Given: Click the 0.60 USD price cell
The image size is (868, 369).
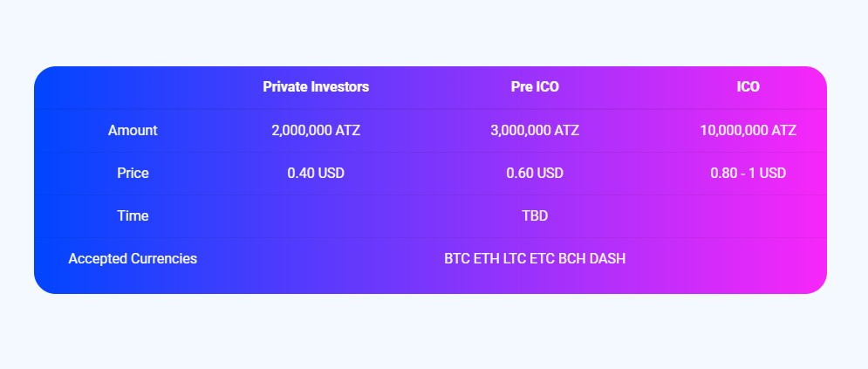Looking at the screenshot, I should tap(535, 173).
